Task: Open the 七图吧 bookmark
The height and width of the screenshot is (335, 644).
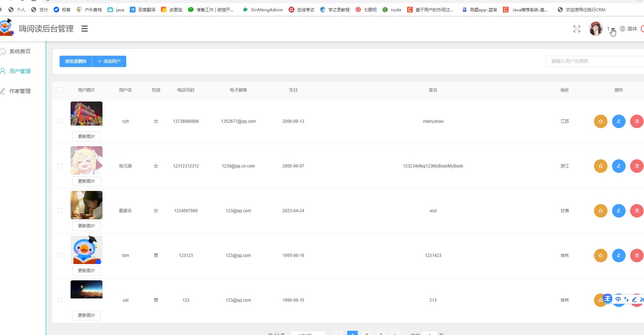Action: [x=366, y=10]
